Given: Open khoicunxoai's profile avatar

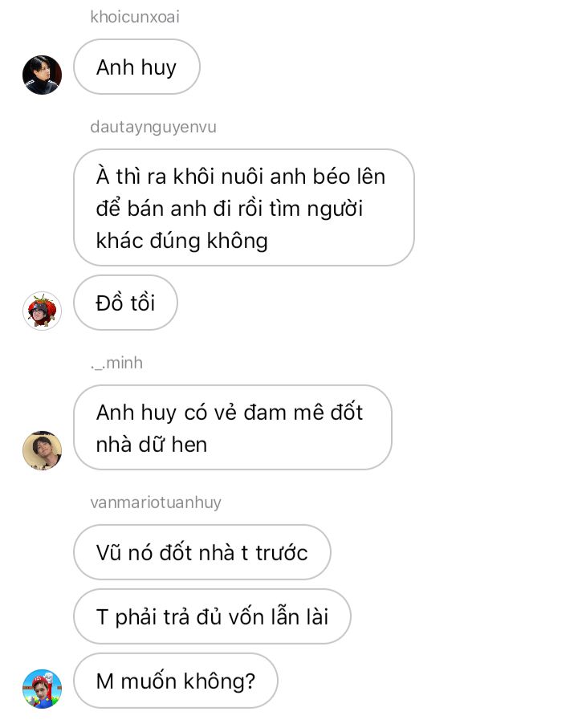Looking at the screenshot, I should (43, 75).
